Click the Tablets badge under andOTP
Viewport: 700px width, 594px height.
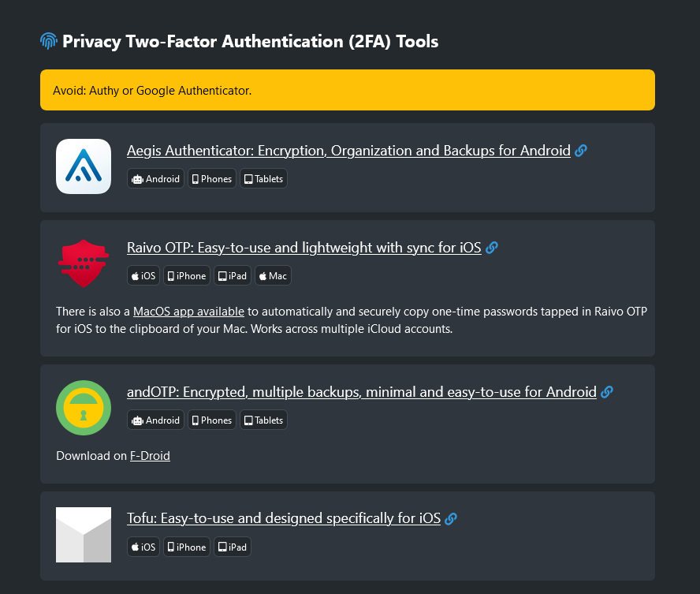coord(263,420)
